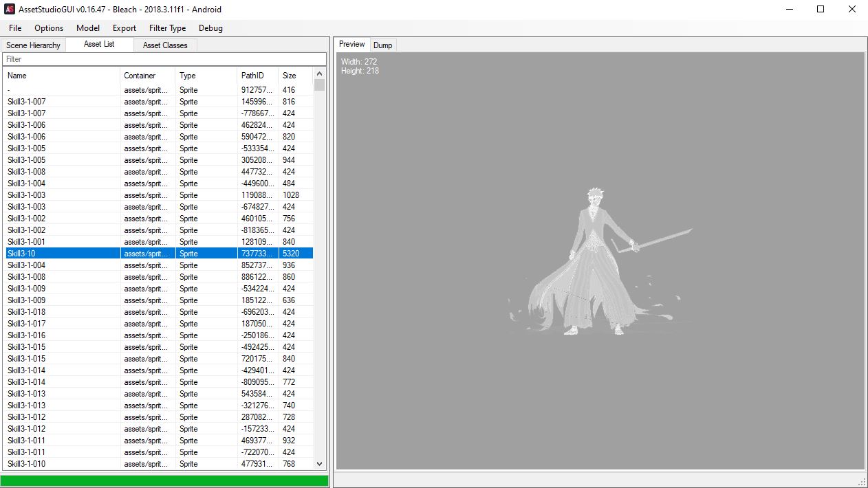The image size is (868, 488).
Task: Select the Asset List tab
Action: (99, 44)
